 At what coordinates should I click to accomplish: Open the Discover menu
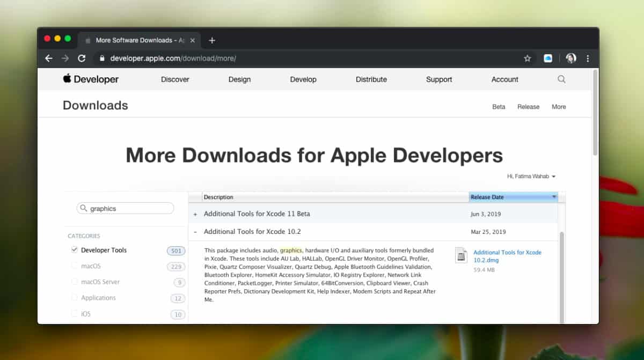175,79
